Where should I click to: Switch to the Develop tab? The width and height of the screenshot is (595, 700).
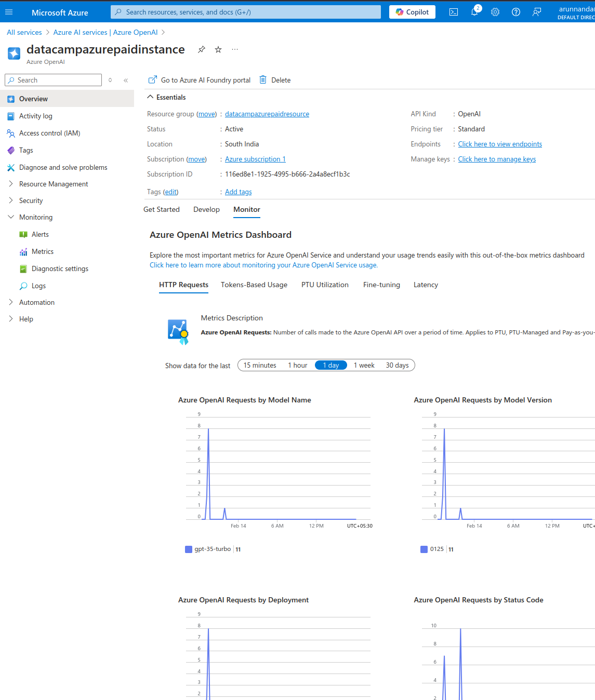(206, 209)
